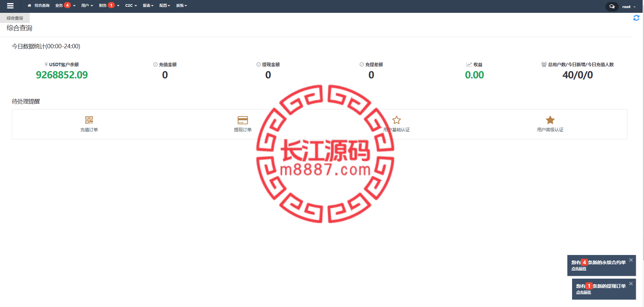Image resolution: width=644 pixels, height=307 pixels.
Task: Click the 收益 chart icon
Action: pyautogui.click(x=469, y=64)
